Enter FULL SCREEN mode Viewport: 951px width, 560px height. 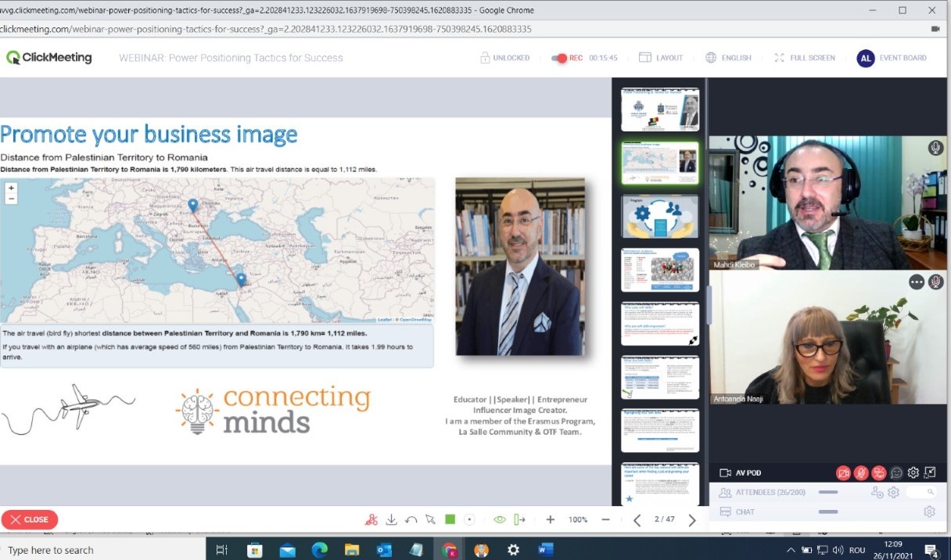[805, 58]
